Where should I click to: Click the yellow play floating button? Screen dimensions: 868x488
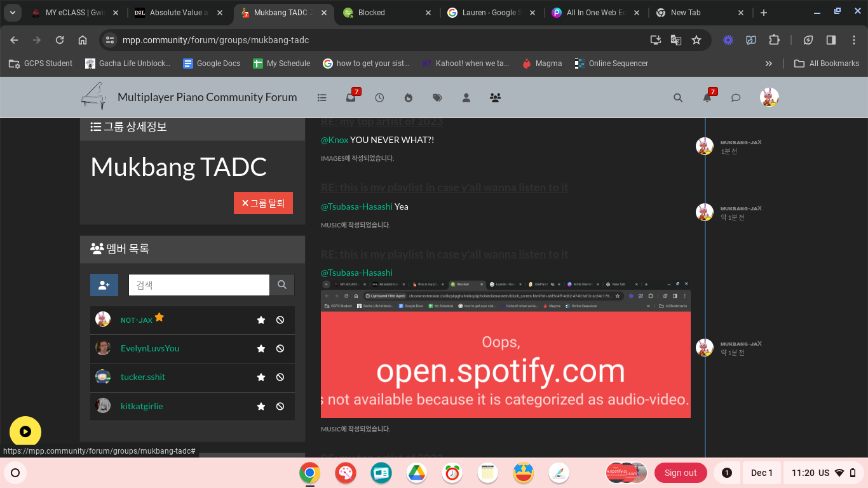click(25, 432)
